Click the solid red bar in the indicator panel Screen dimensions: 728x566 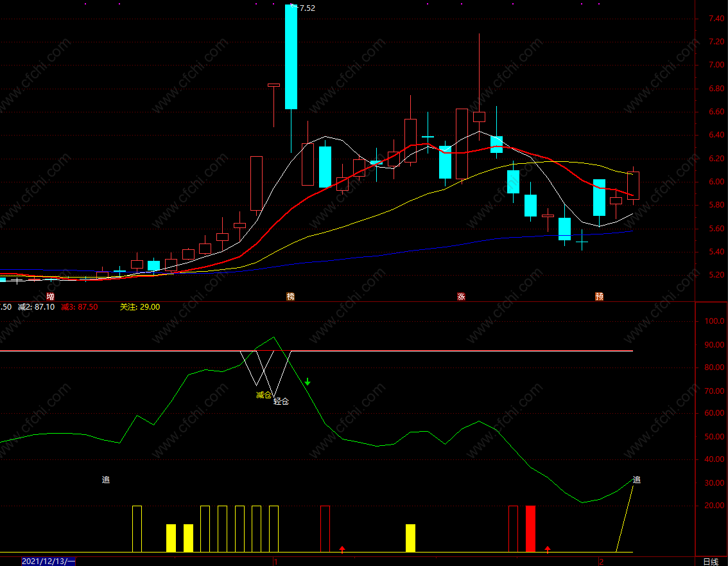pos(530,529)
